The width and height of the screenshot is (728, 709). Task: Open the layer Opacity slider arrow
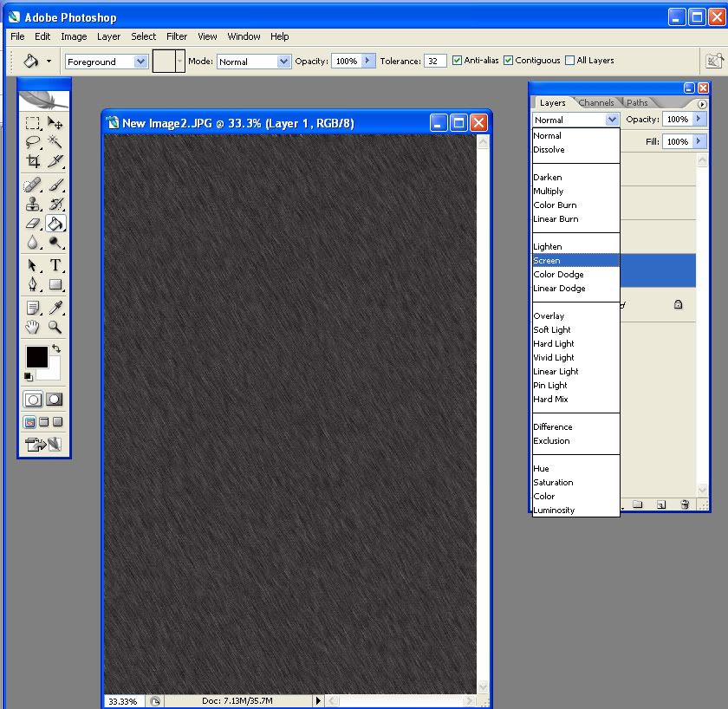coord(699,120)
